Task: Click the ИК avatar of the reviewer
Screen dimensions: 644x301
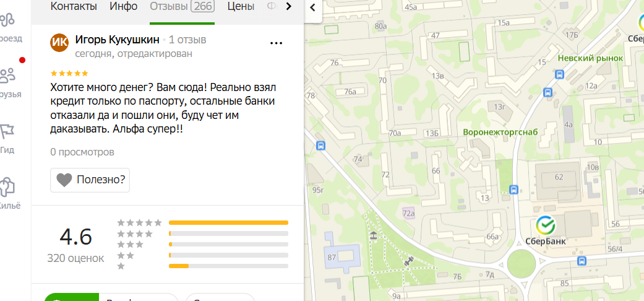Action: coord(59,43)
